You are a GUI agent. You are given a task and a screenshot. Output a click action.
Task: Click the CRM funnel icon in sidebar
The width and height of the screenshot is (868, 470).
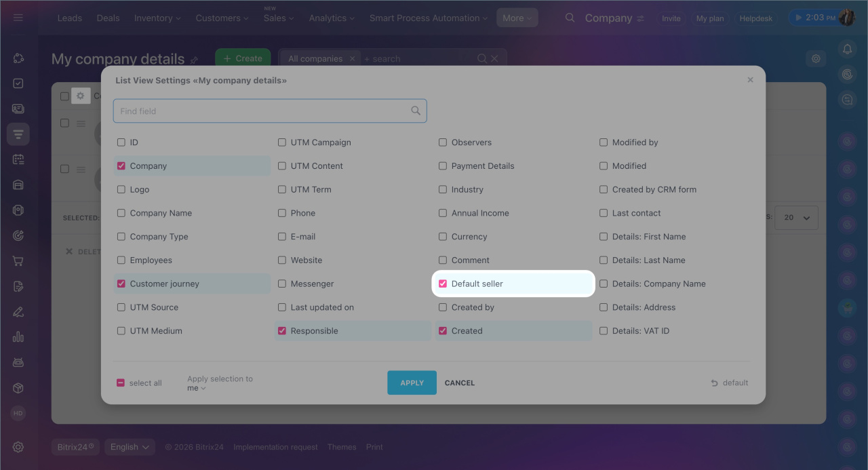tap(18, 134)
